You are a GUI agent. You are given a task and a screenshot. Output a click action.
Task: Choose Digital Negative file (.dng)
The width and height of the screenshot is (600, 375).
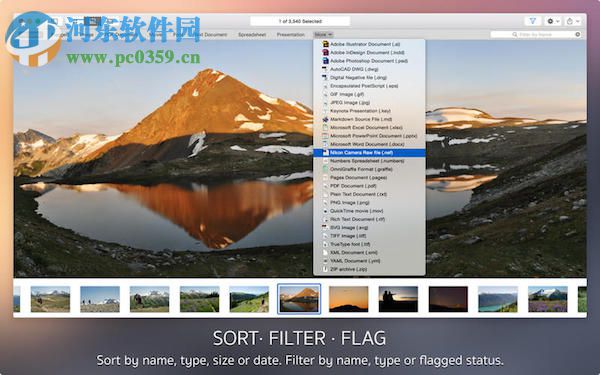tap(369, 78)
